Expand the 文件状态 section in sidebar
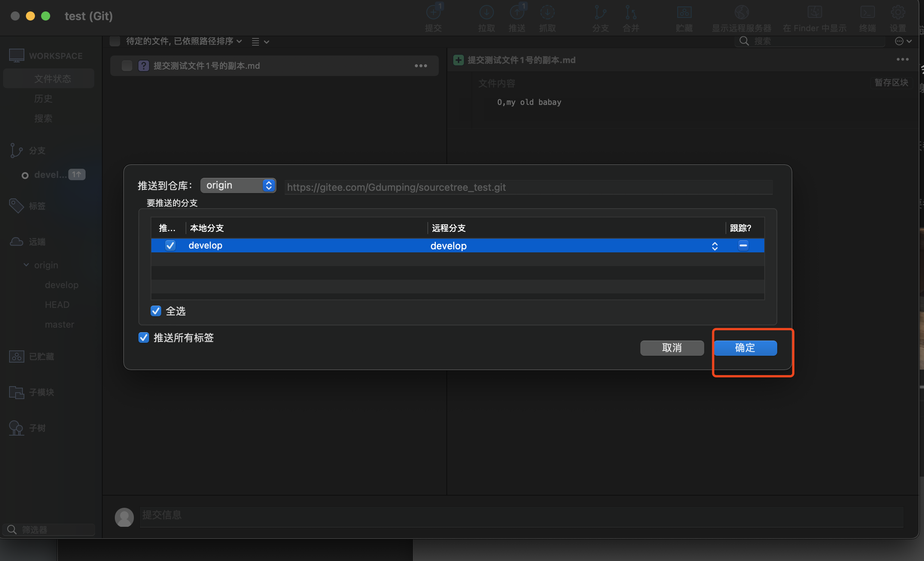The image size is (924, 561). [x=52, y=79]
